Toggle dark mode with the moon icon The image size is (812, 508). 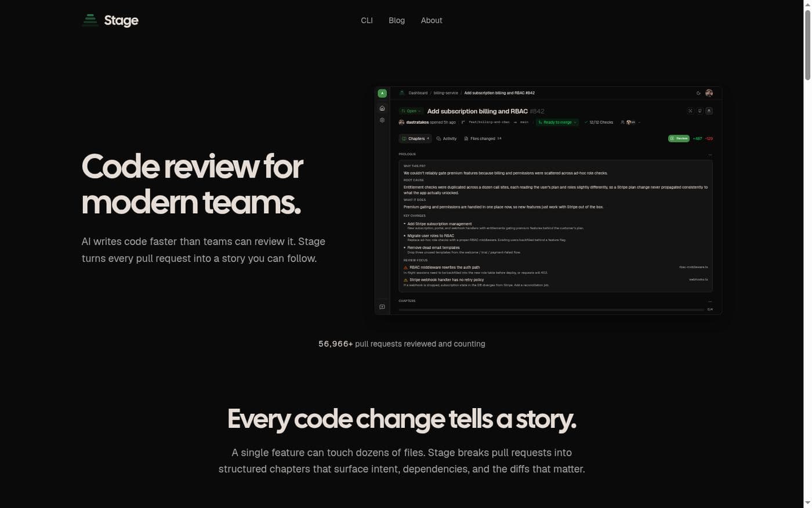point(698,93)
